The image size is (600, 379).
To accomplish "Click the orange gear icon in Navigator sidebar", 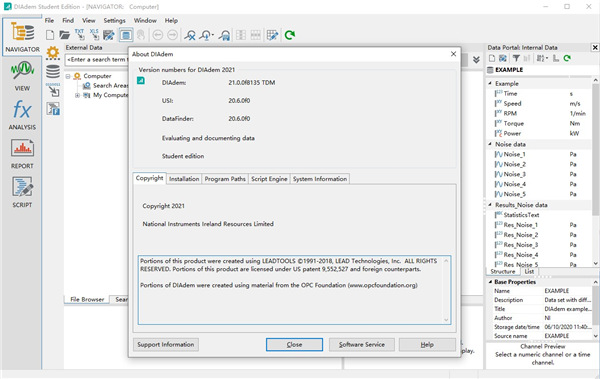I will [53, 53].
